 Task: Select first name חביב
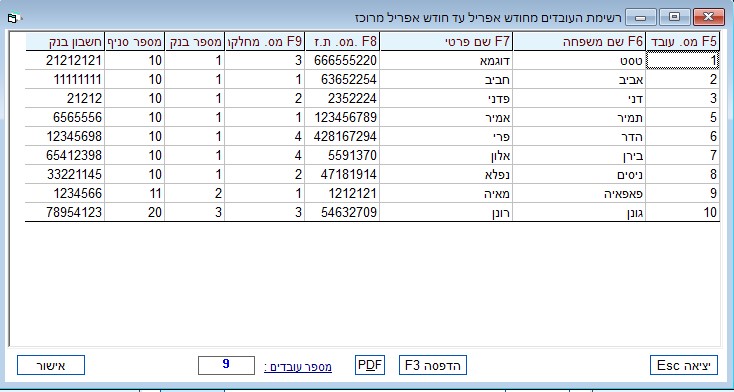tap(447, 80)
